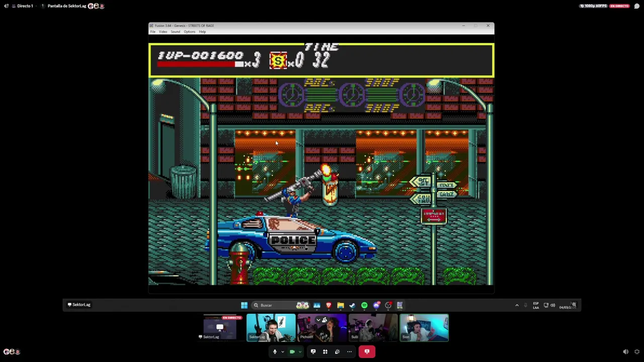Open more options three-dots menu
644x362 pixels.
[349, 351]
